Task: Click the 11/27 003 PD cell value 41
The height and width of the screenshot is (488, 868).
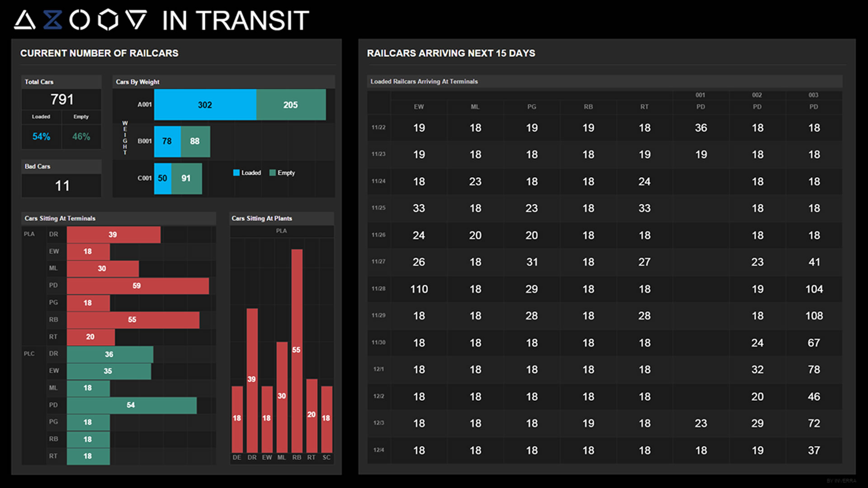Action: 814,262
